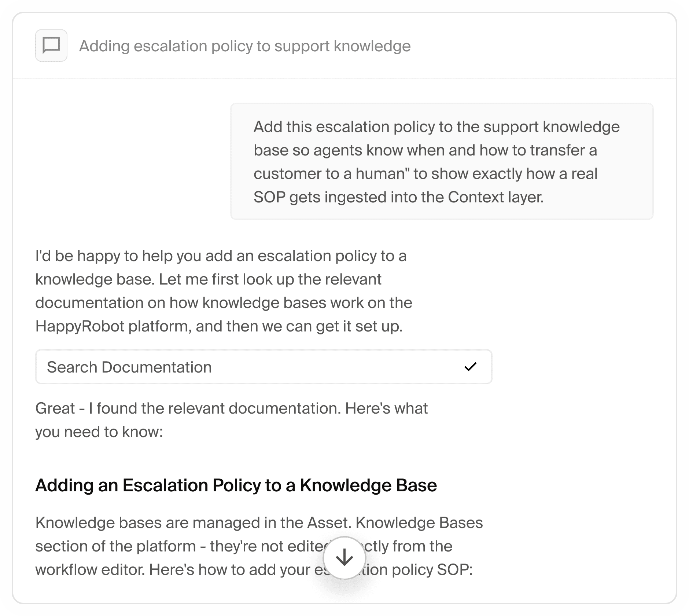Image resolution: width=689 pixels, height=616 pixels.
Task: Click the checkmark on Search Documentation
Action: (470, 367)
